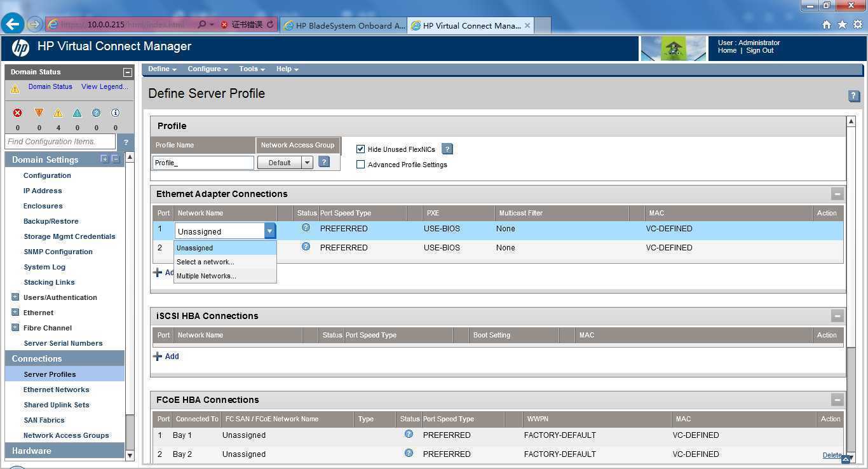Click Home link in header
The width and height of the screenshot is (868, 469).
(727, 51)
